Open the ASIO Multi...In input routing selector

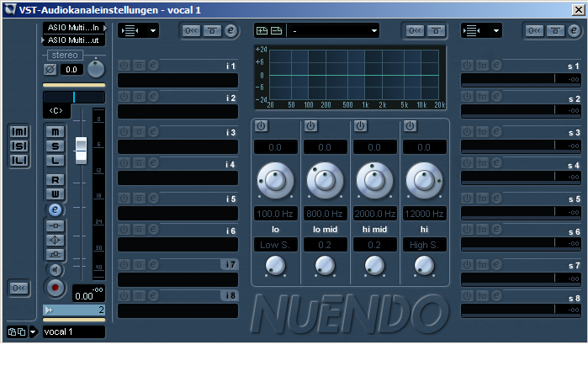tap(74, 28)
